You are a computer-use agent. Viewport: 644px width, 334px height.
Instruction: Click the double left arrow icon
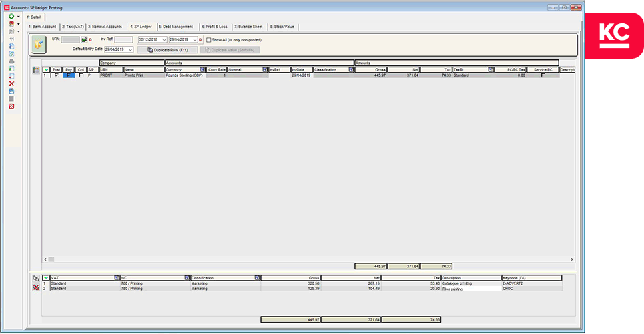pyautogui.click(x=11, y=39)
